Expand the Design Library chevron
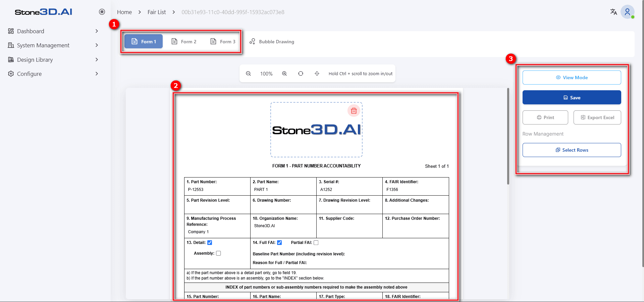The image size is (644, 302). pos(97,60)
